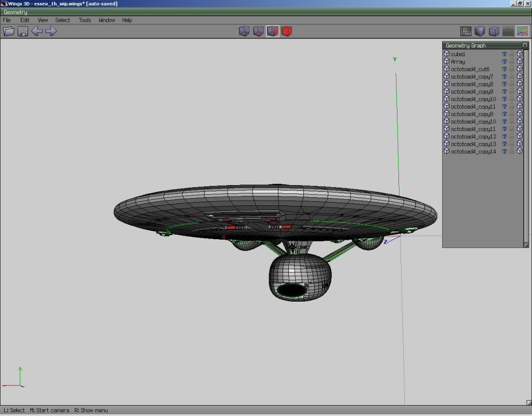Open the Select menu
Image resolution: width=532 pixels, height=416 pixels.
62,20
